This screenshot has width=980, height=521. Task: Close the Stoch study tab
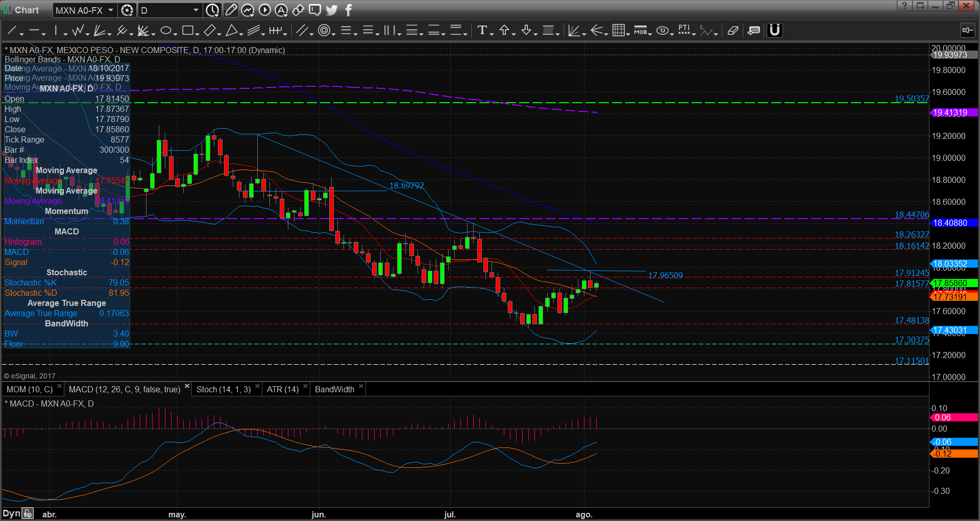click(257, 386)
